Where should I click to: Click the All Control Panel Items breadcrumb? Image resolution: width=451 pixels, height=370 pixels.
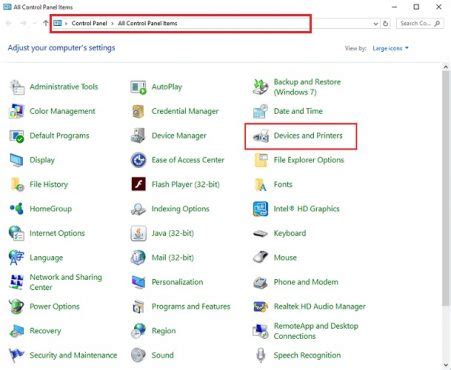[147, 23]
